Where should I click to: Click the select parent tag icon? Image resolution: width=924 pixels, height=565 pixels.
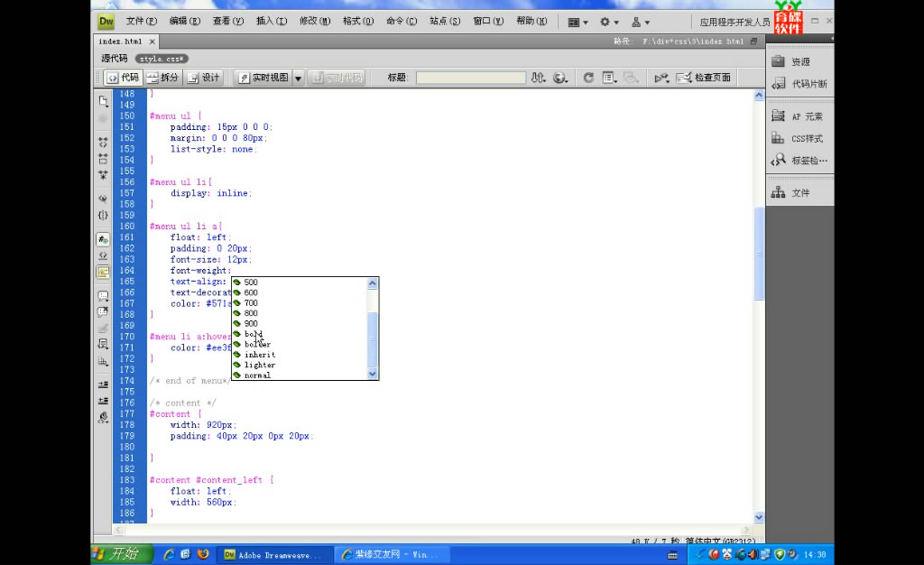pos(103,199)
